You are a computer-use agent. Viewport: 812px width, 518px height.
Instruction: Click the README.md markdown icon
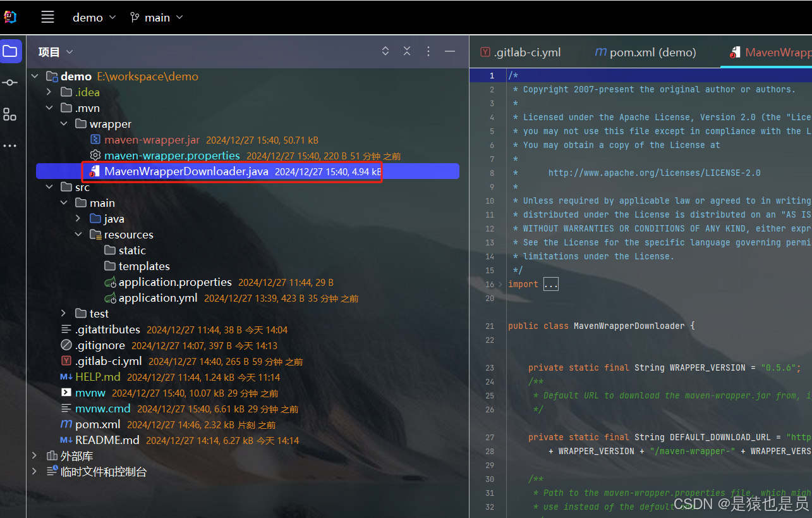pyautogui.click(x=66, y=440)
